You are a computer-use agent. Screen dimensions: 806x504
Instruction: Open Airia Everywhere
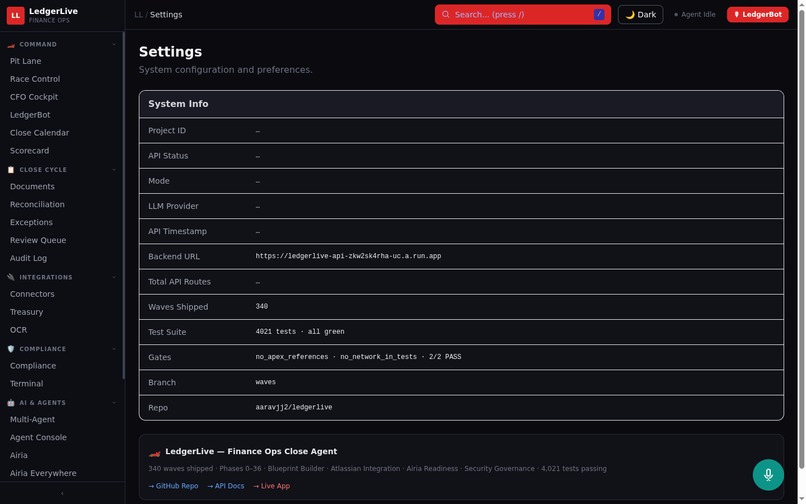43,473
